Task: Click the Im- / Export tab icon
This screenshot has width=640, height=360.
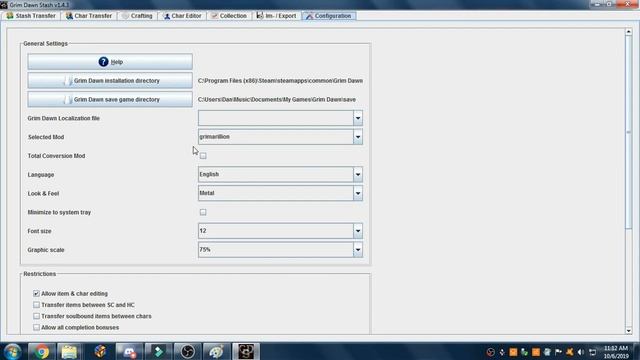Action: click(260, 16)
